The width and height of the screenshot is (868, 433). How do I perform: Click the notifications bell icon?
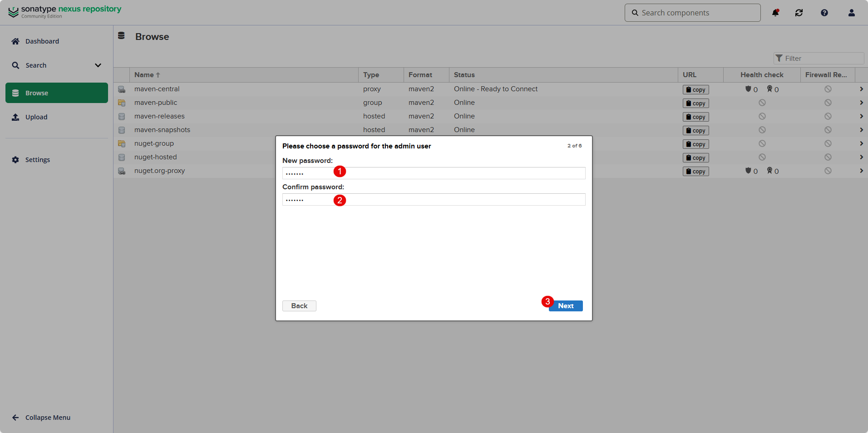[x=775, y=13]
